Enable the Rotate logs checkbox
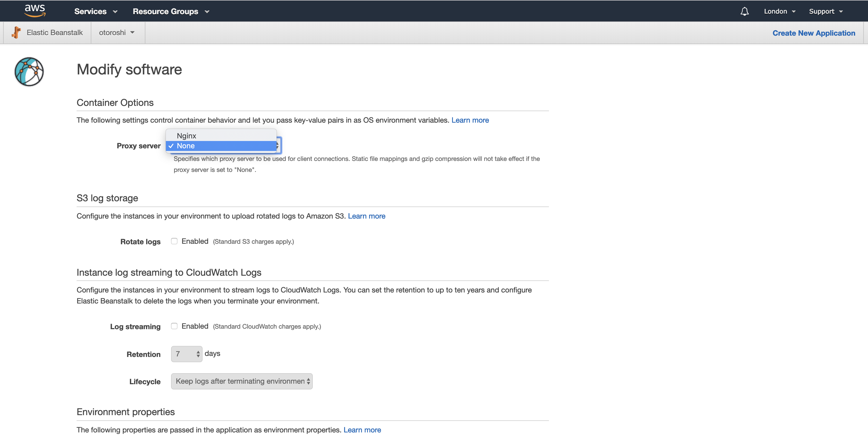The height and width of the screenshot is (445, 868). [x=174, y=241]
